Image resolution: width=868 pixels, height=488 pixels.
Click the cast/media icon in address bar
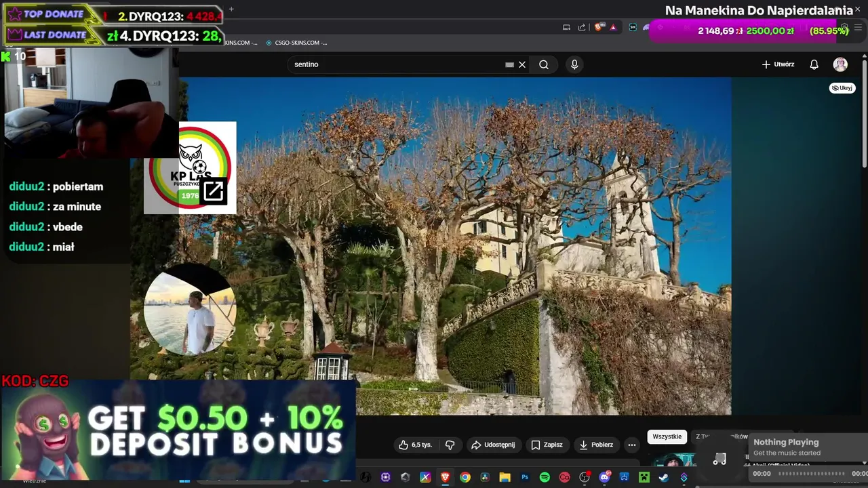tap(566, 27)
